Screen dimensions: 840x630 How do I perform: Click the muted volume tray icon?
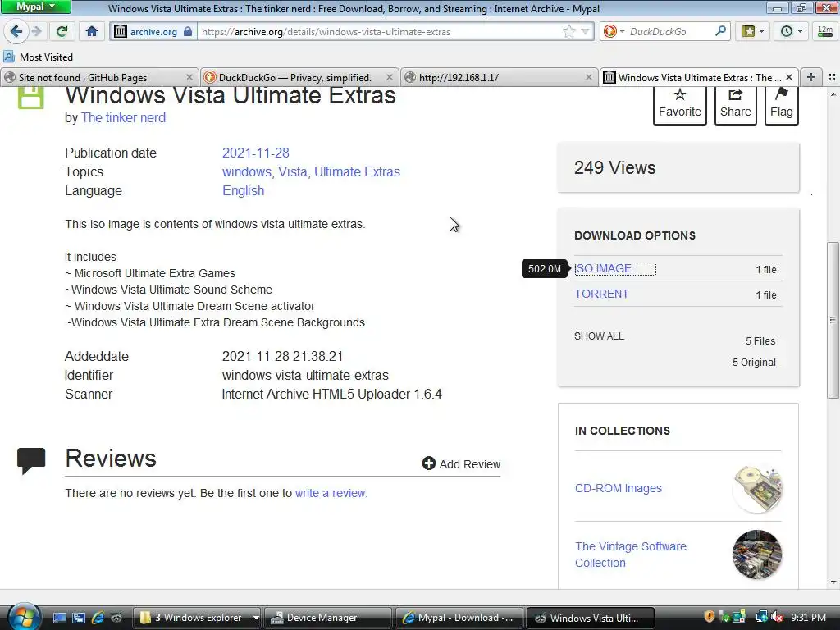[x=777, y=617]
